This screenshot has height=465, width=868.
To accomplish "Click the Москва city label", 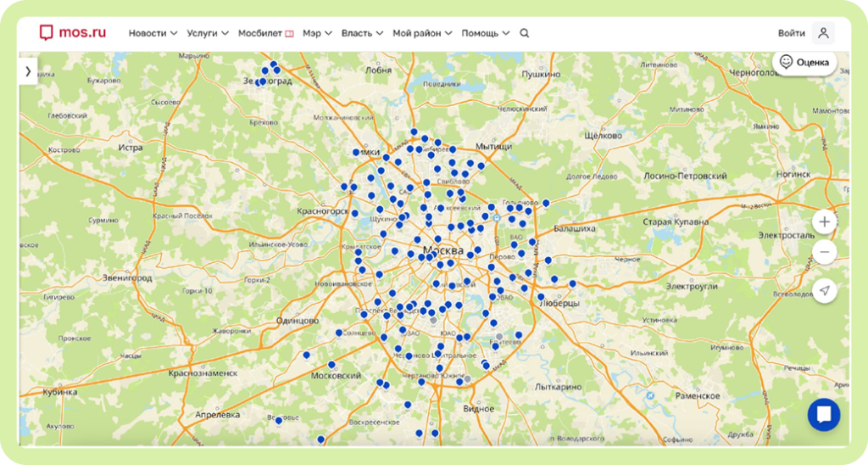I will [x=442, y=250].
